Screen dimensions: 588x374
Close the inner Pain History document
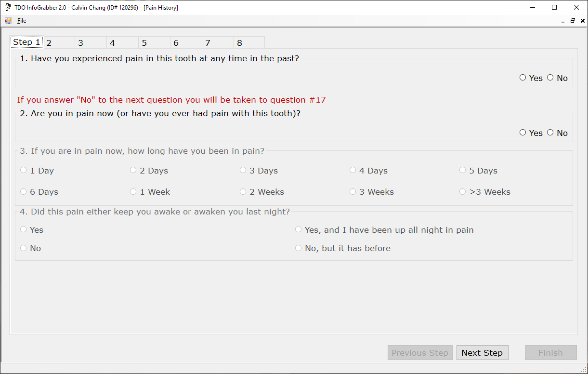pyautogui.click(x=583, y=21)
